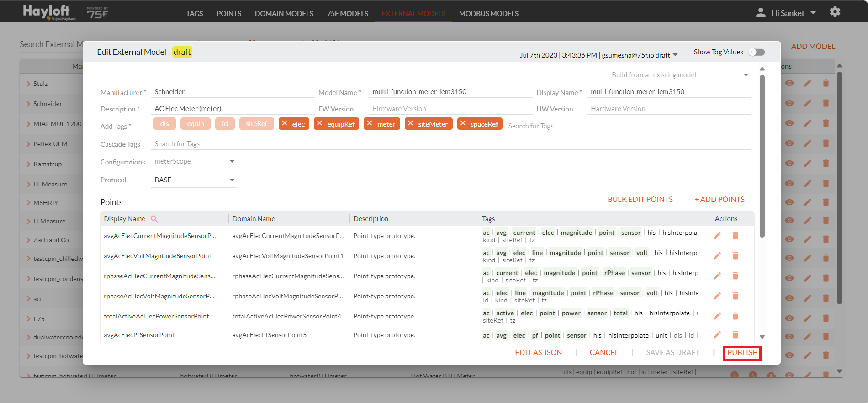Viewport: 868px width, 403px height.
Task: Open the Protocol BASE dropdown
Action: coord(194,180)
